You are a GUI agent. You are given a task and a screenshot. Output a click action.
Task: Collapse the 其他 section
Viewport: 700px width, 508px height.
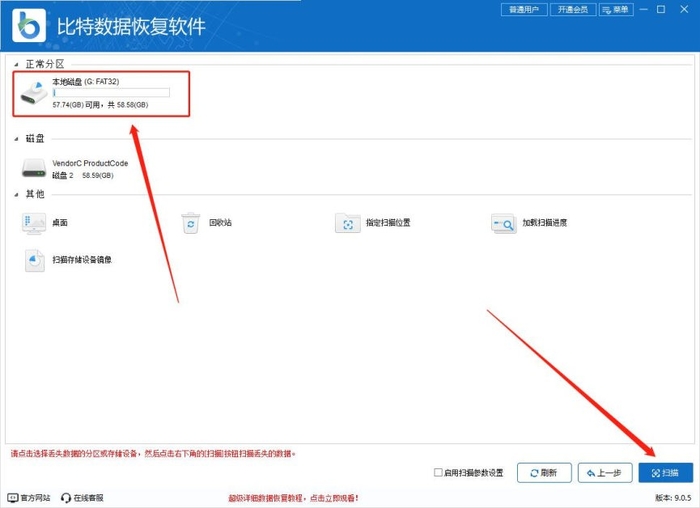(x=16, y=194)
